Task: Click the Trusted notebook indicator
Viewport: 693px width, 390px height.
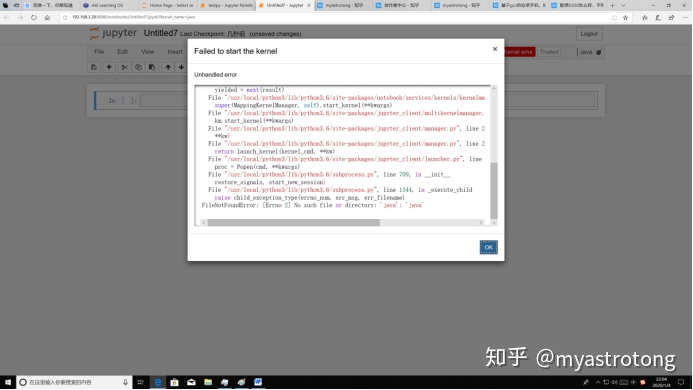Action: 549,52
